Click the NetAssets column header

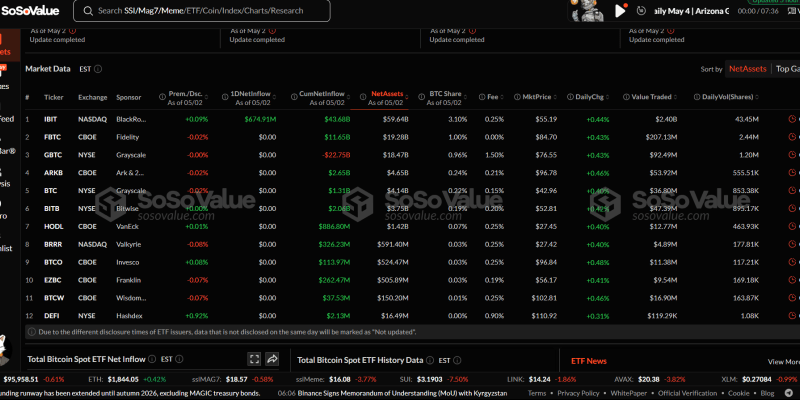click(x=386, y=94)
